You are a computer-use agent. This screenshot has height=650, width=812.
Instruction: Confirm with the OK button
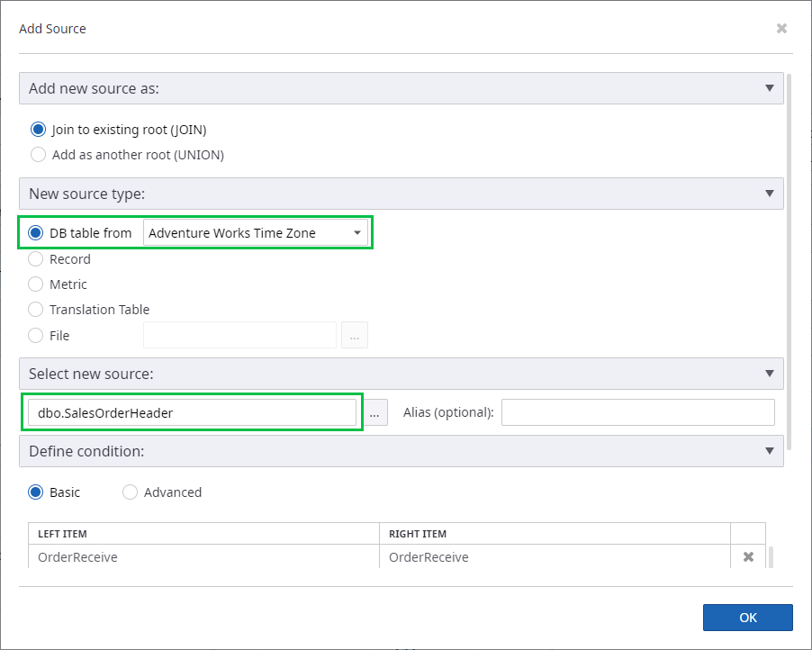coord(747,618)
